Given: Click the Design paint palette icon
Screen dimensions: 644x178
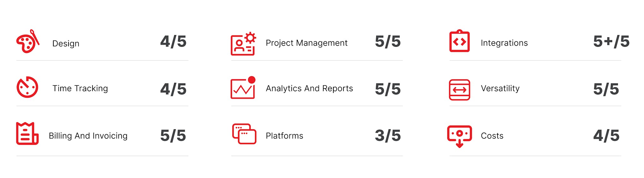Looking at the screenshot, I should coord(28,41).
